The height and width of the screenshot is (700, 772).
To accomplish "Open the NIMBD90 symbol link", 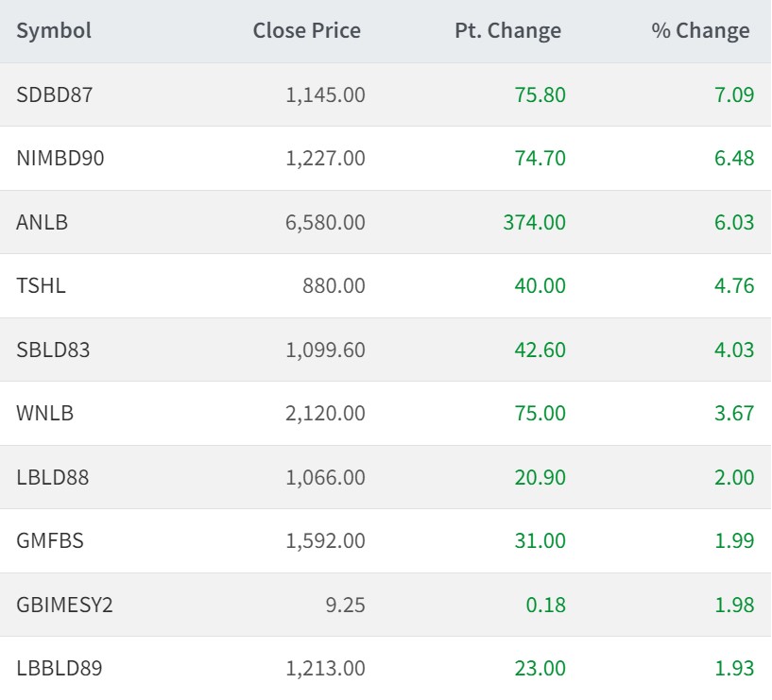I will [x=60, y=158].
